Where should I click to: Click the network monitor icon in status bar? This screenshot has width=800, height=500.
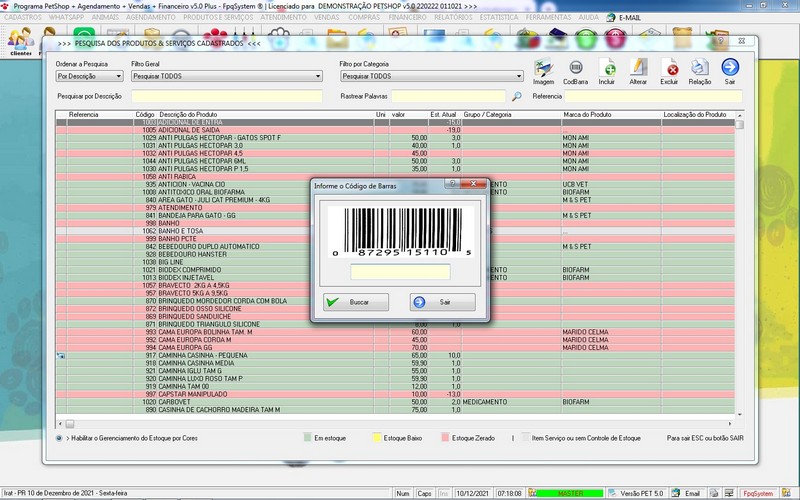coord(729,493)
